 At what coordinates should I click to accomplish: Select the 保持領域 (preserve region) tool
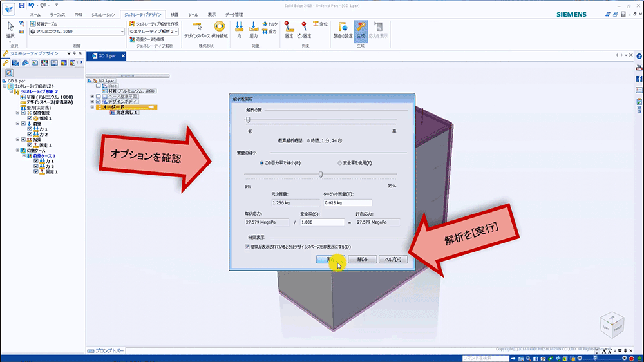point(220,30)
